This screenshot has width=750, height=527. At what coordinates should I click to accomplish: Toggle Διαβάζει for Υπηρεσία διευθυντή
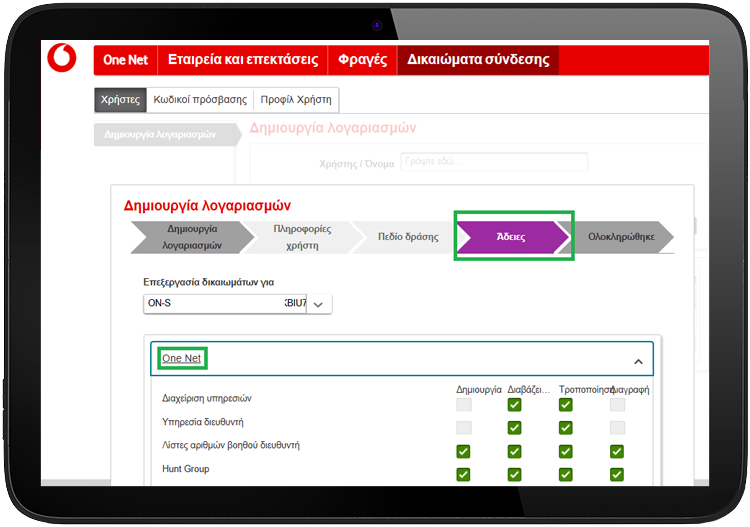pyautogui.click(x=514, y=428)
